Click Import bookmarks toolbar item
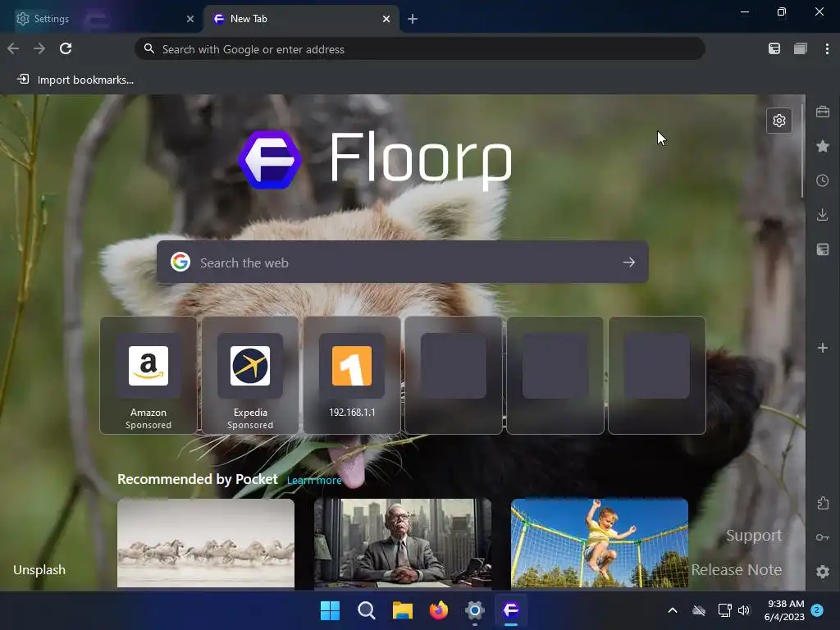This screenshot has height=630, width=840. pyautogui.click(x=75, y=80)
